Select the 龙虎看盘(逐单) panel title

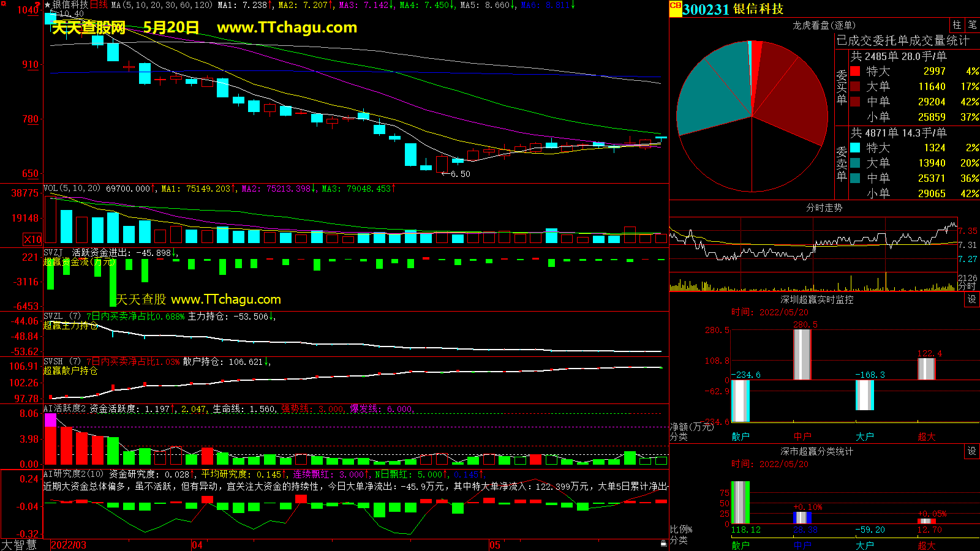[824, 25]
